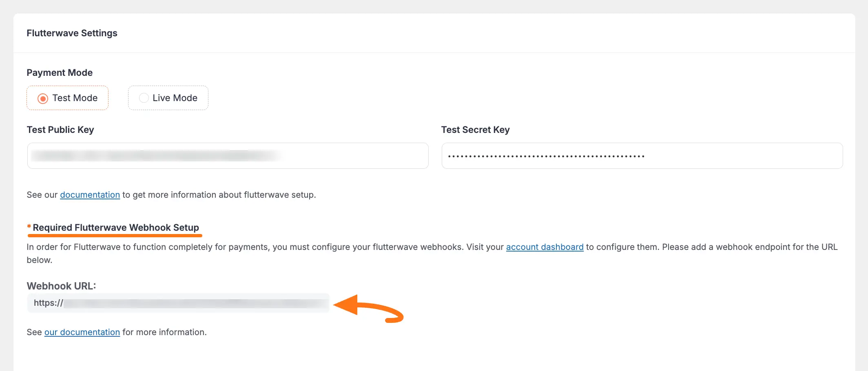Click inside the Test Public Key field
Image resolution: width=868 pixels, height=371 pixels.
click(x=227, y=156)
